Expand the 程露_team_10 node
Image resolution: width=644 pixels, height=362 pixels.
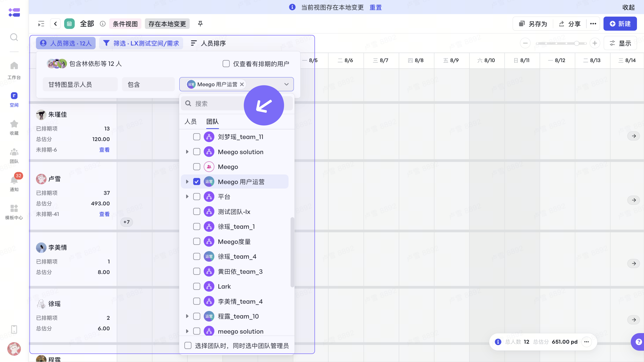coord(187,316)
